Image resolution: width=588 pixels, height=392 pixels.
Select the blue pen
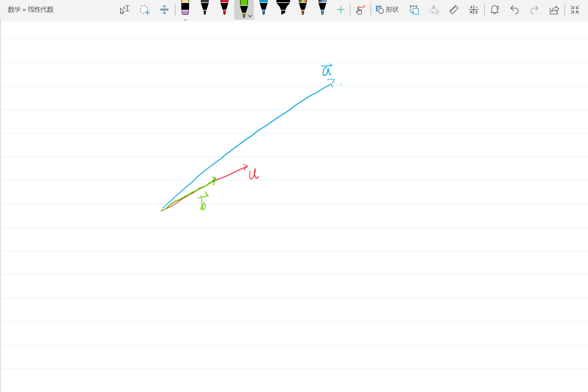(264, 8)
